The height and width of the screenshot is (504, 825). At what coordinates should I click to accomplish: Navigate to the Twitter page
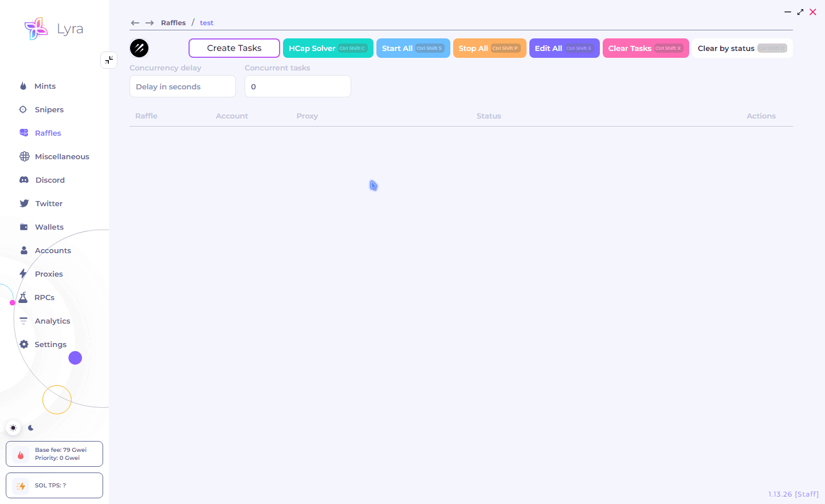coord(49,203)
